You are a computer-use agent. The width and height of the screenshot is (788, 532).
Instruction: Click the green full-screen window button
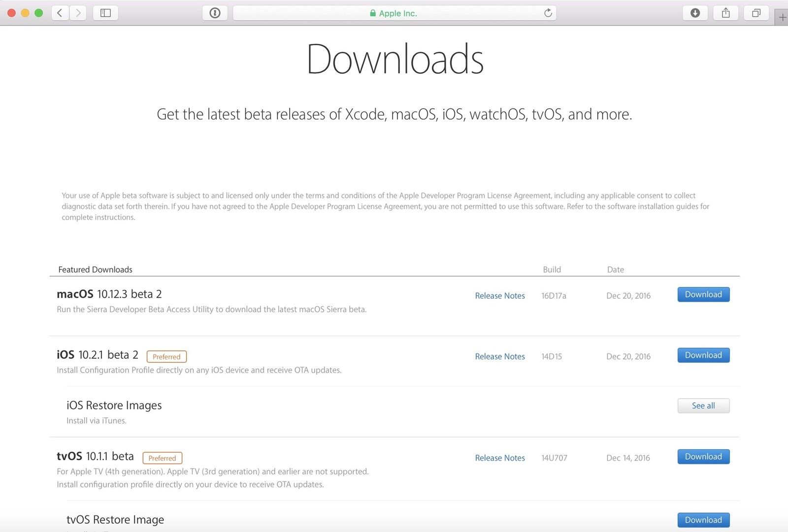[x=39, y=13]
